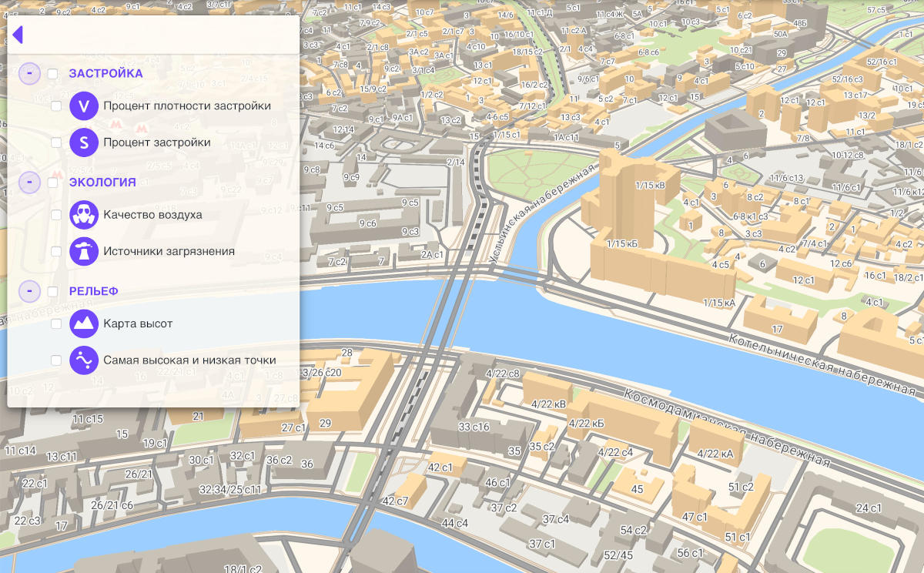
Task: Click building labeled 32 с1
Action: point(243,456)
